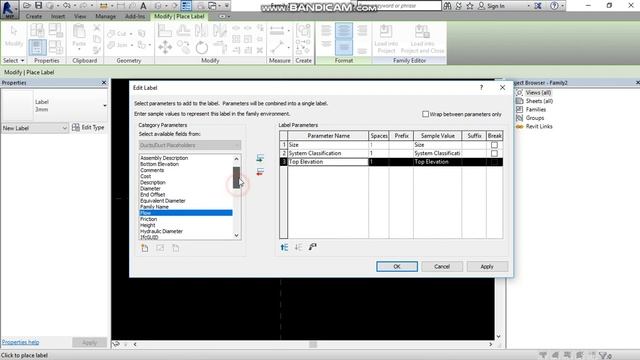Click the Move parameter up icon
This screenshot has height=360, width=640.
(284, 247)
